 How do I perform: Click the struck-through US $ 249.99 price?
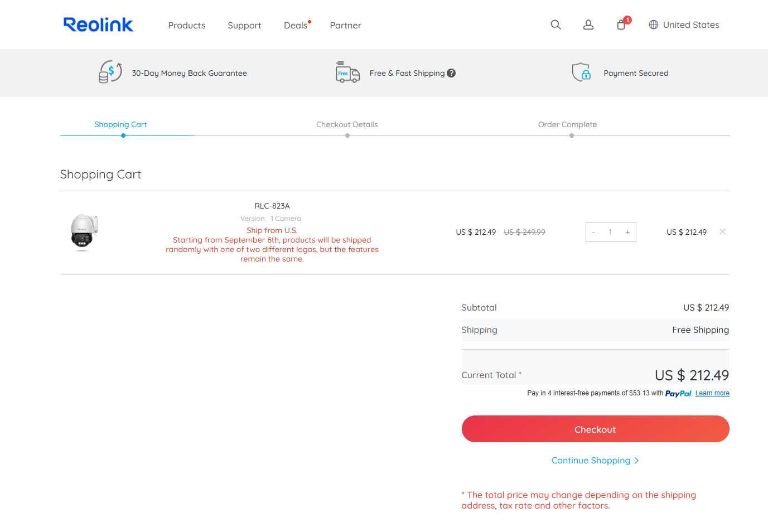(x=524, y=232)
